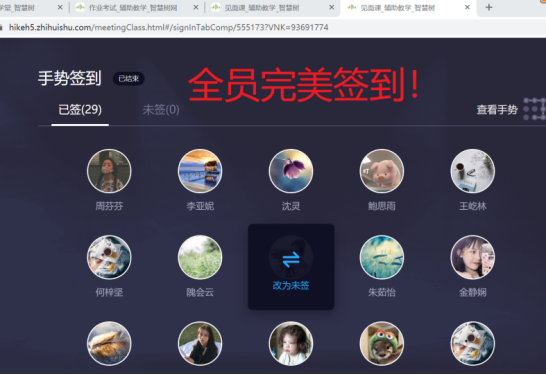Click the 改为未签 swap arrows icon

(291, 259)
